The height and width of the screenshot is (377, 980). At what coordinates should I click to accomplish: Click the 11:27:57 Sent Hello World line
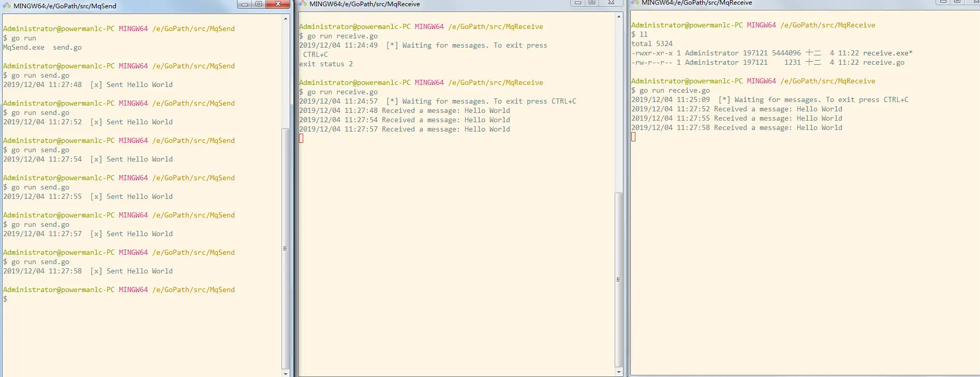coord(88,234)
